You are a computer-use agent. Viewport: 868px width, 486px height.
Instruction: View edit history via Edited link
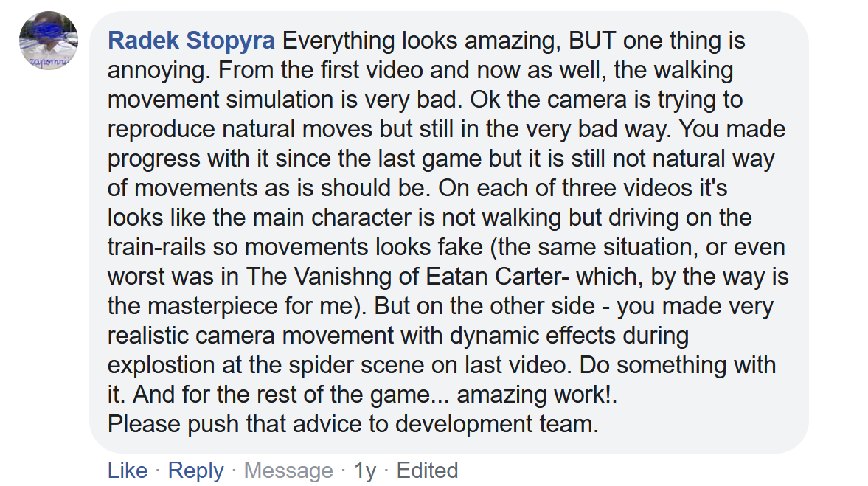[x=427, y=470]
